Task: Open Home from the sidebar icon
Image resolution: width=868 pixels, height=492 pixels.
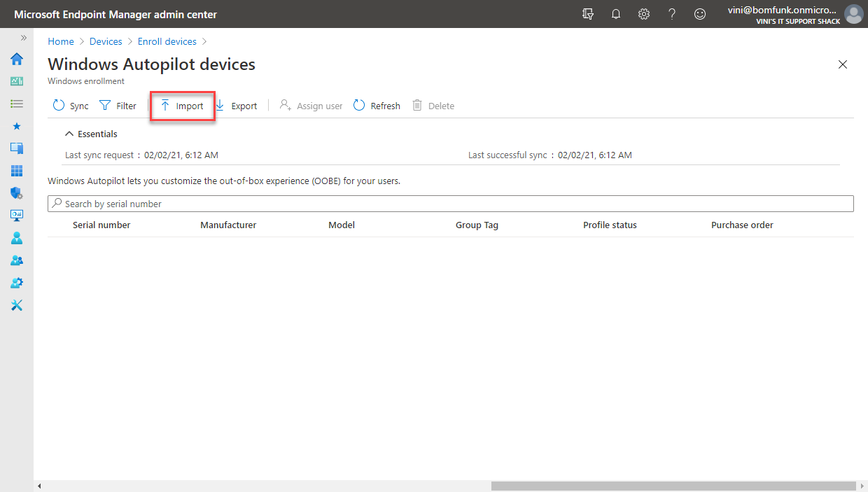Action: (x=17, y=59)
